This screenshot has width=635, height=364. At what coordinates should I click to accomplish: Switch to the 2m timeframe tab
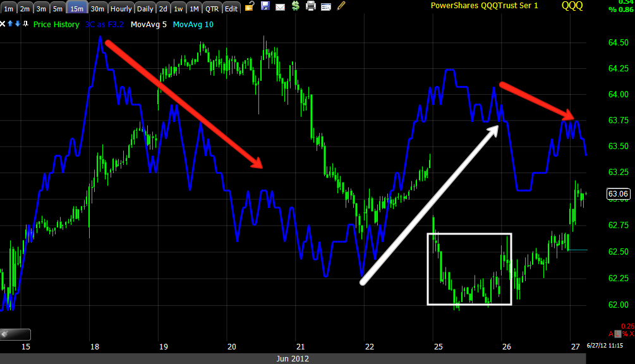(25, 8)
